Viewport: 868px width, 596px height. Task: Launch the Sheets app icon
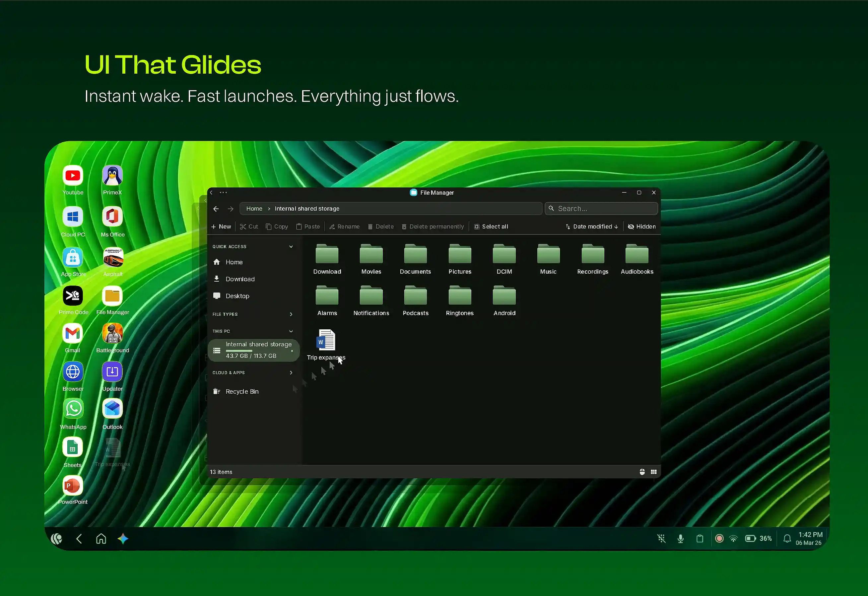(x=72, y=448)
